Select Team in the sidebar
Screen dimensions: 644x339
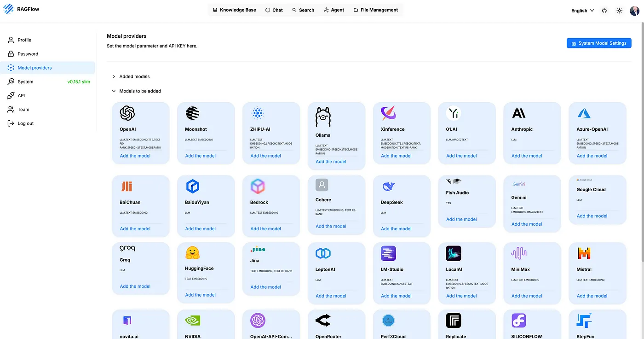[23, 110]
